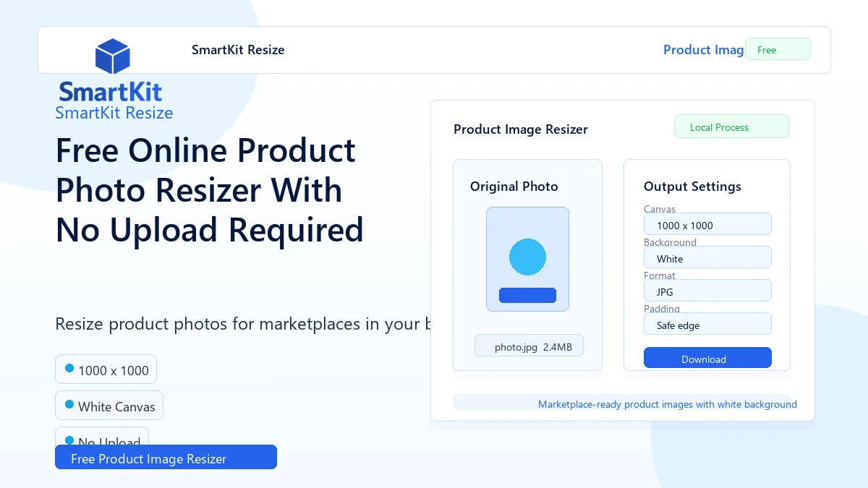Click the Free badge in the header
The width and height of the screenshot is (868, 488).
[x=778, y=49]
